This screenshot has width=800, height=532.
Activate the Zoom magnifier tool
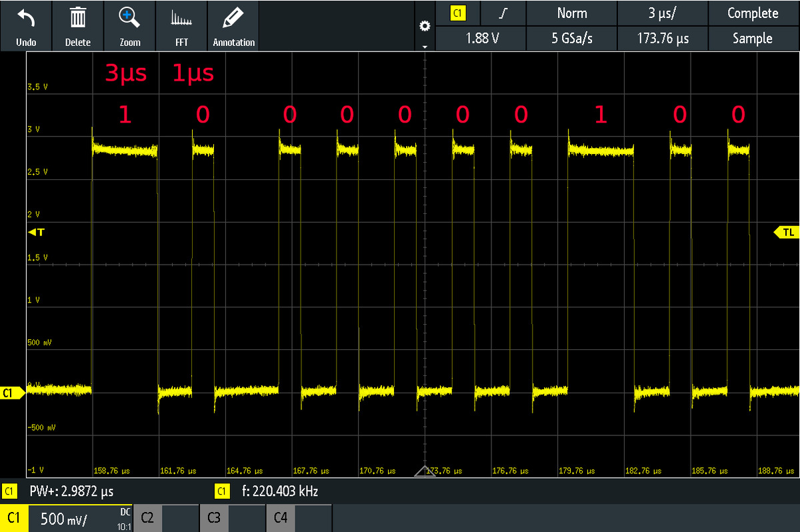point(129,19)
